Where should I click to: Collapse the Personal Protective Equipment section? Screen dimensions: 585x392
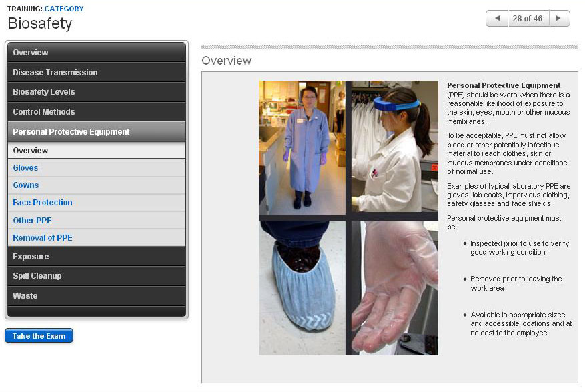coord(97,132)
